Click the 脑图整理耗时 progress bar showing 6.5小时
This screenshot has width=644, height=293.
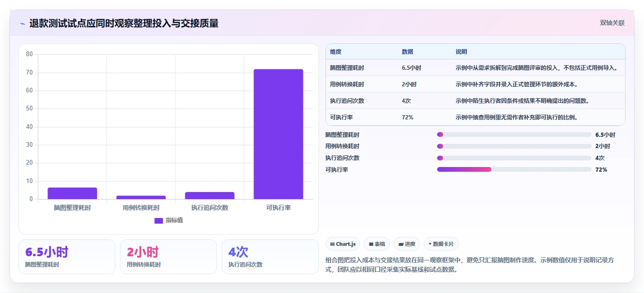tap(514, 134)
